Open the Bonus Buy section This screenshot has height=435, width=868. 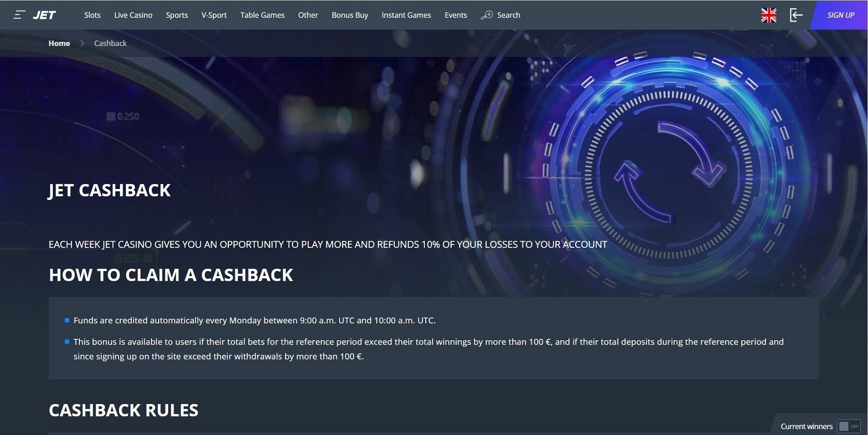(x=350, y=15)
